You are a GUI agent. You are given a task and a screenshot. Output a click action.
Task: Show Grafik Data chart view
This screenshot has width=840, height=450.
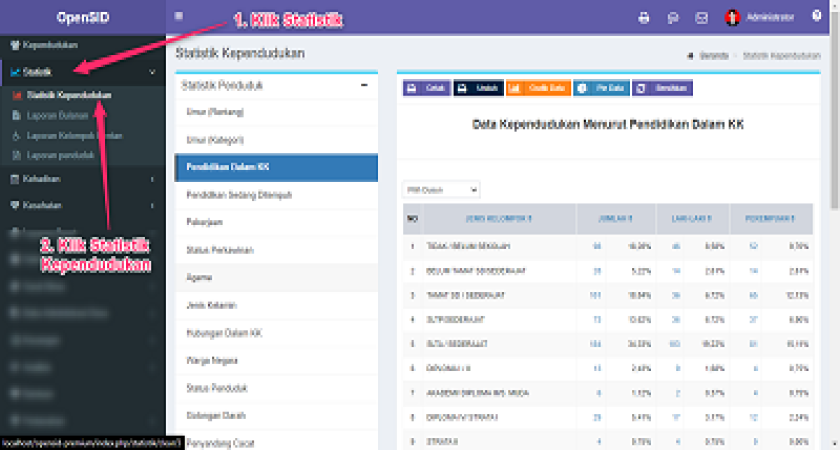point(537,88)
